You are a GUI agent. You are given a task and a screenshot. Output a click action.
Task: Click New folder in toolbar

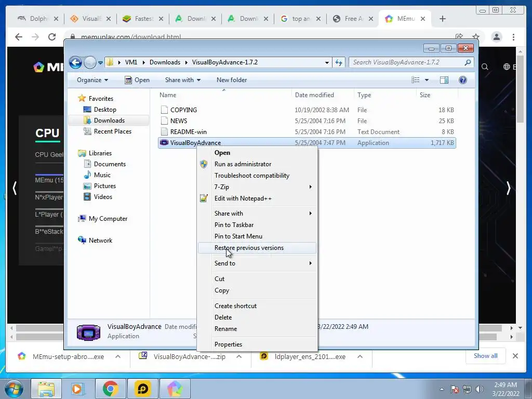point(232,80)
